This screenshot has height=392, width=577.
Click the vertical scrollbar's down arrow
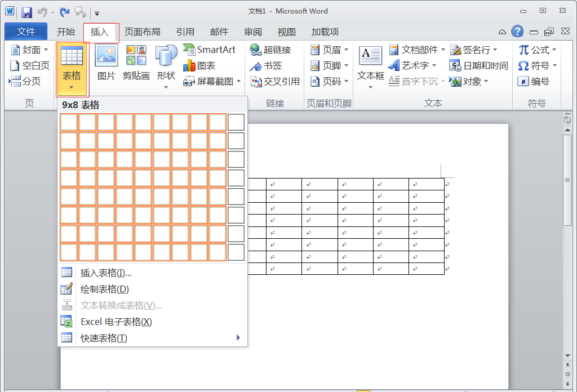pyautogui.click(x=568, y=355)
